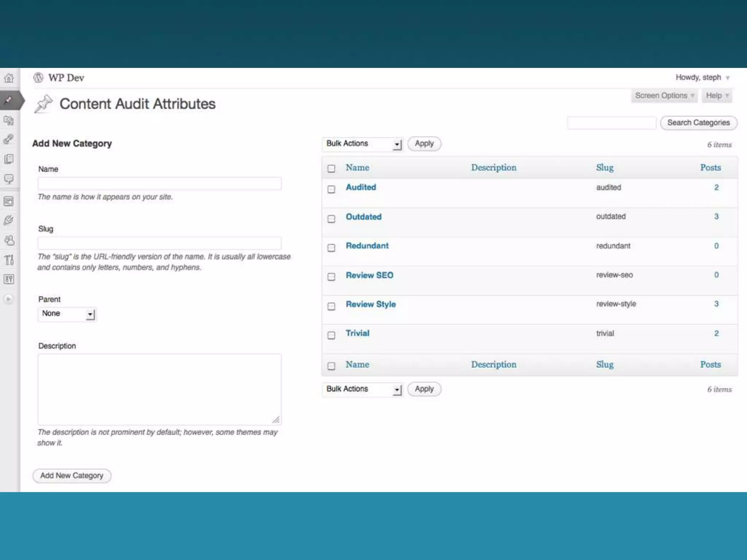
Task: Open the Outdated category link
Action: click(x=364, y=217)
